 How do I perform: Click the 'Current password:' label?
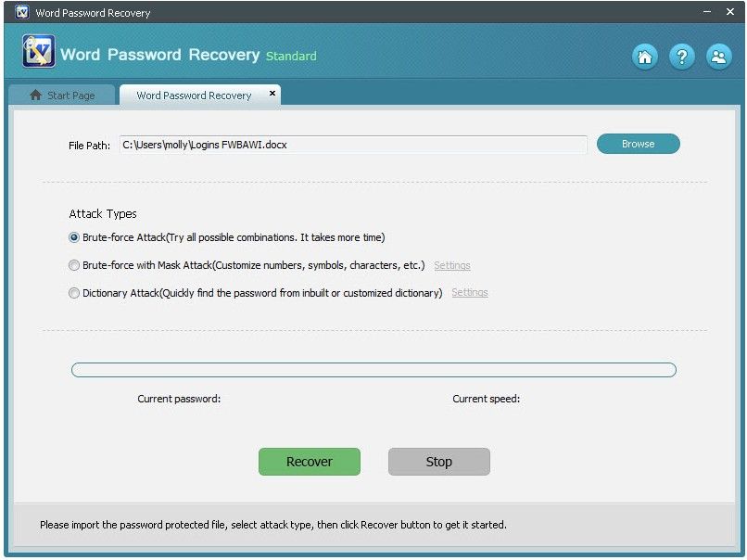point(179,399)
